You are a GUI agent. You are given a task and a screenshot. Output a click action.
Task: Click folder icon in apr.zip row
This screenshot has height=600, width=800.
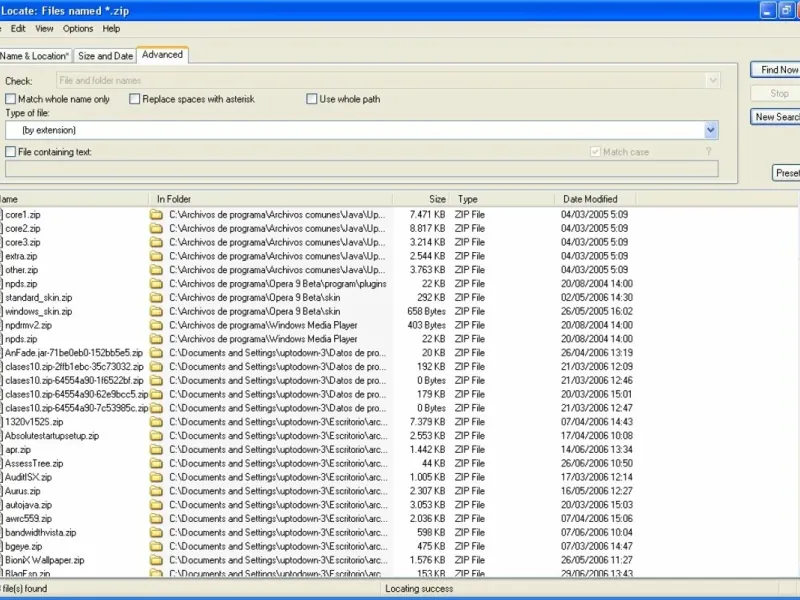pos(156,449)
